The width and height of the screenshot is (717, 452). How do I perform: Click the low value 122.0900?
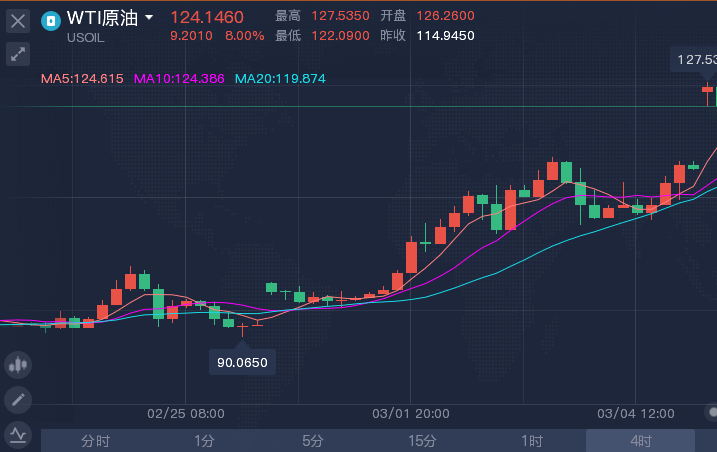pos(341,36)
